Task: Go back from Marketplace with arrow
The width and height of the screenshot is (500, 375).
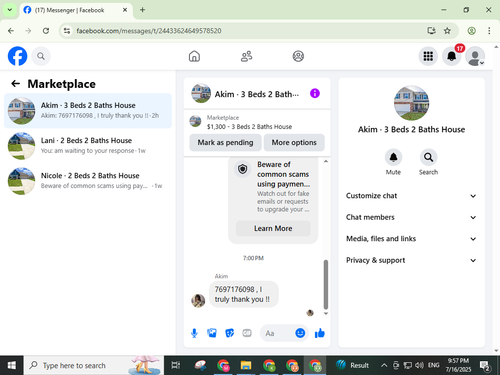Action: (15, 83)
